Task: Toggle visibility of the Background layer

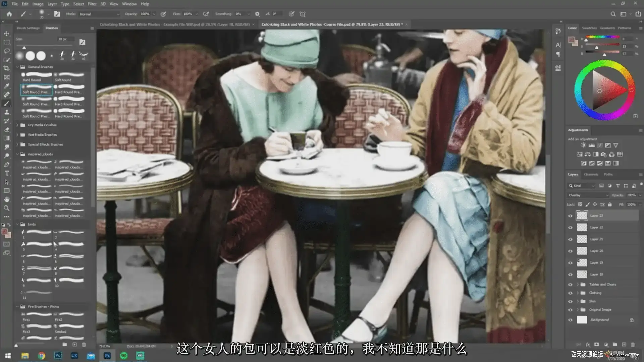Action: [x=570, y=320]
